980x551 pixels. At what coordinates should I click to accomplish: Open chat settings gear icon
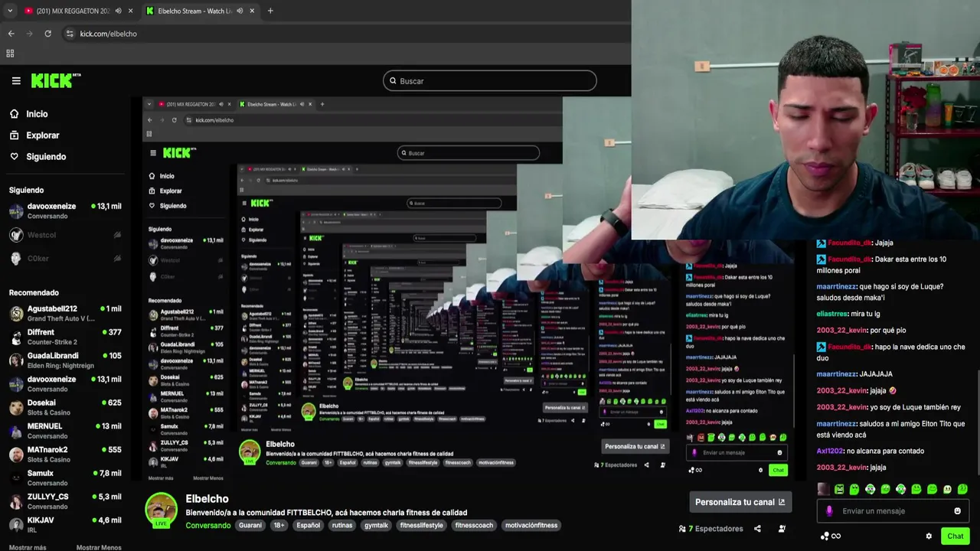click(x=929, y=536)
